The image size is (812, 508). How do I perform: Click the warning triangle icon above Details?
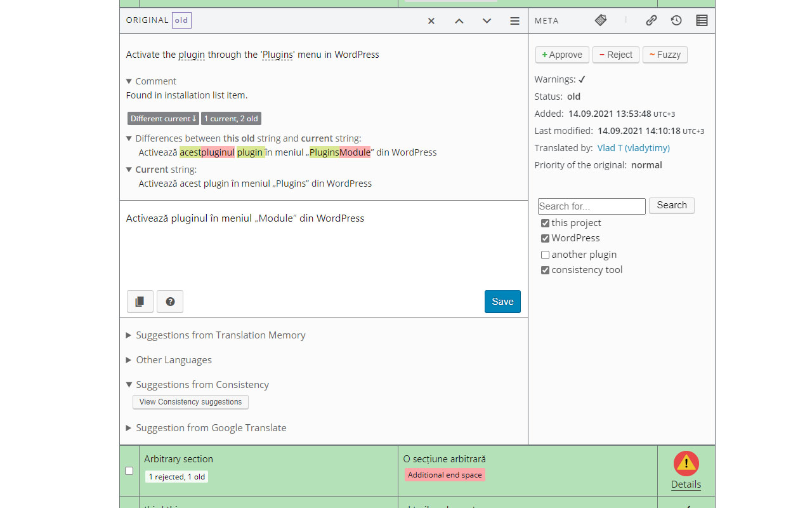click(x=686, y=464)
